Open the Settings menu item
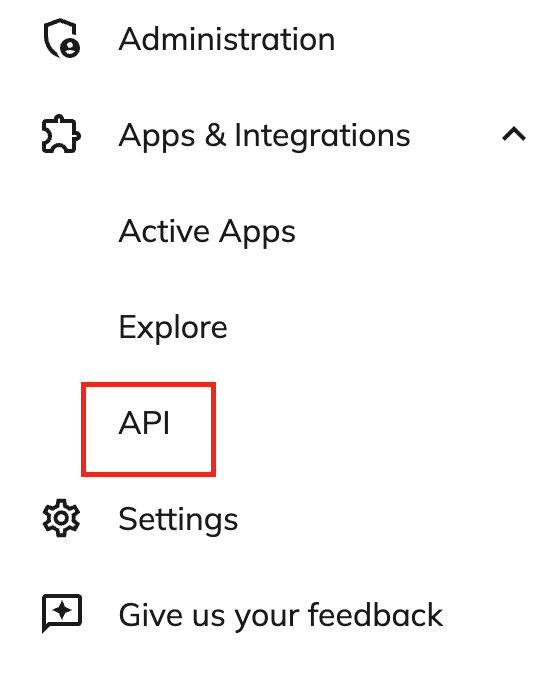This screenshot has height=678, width=546. [x=178, y=520]
